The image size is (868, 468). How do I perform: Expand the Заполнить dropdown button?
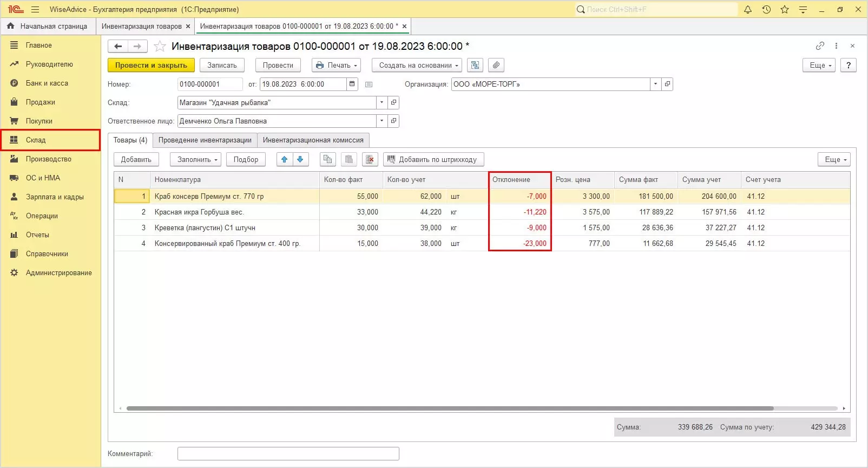pos(196,159)
